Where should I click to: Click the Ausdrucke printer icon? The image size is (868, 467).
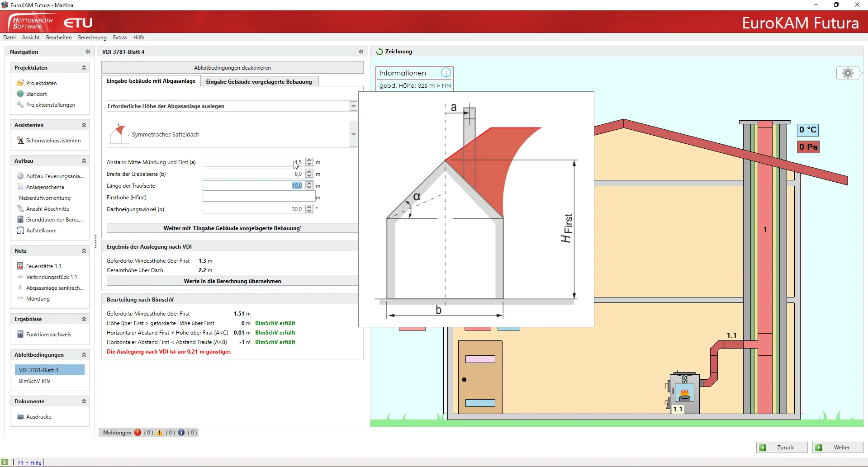20,417
